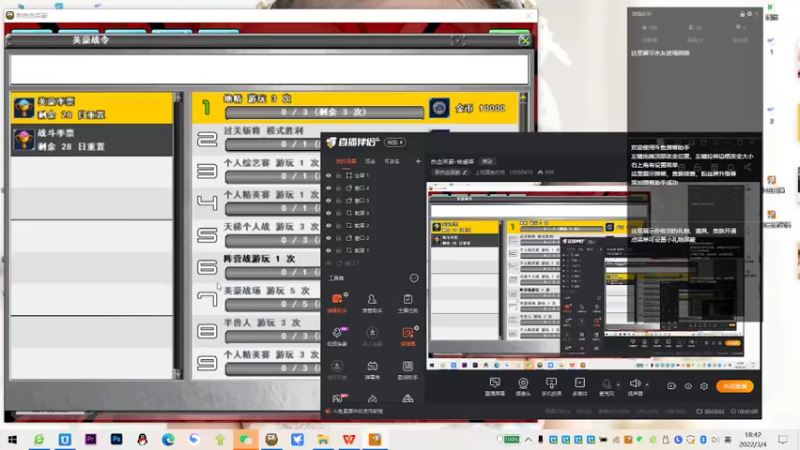The width and height of the screenshot is (800, 450).
Task: Select the 战斗季票 ticket in the left list
Action: [92, 140]
